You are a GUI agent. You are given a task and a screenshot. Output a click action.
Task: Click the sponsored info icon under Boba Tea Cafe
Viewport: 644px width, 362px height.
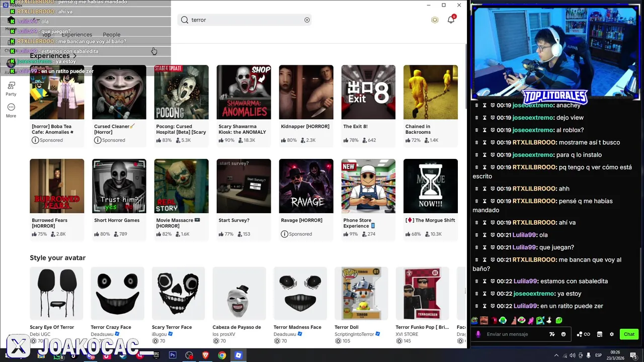(35, 140)
